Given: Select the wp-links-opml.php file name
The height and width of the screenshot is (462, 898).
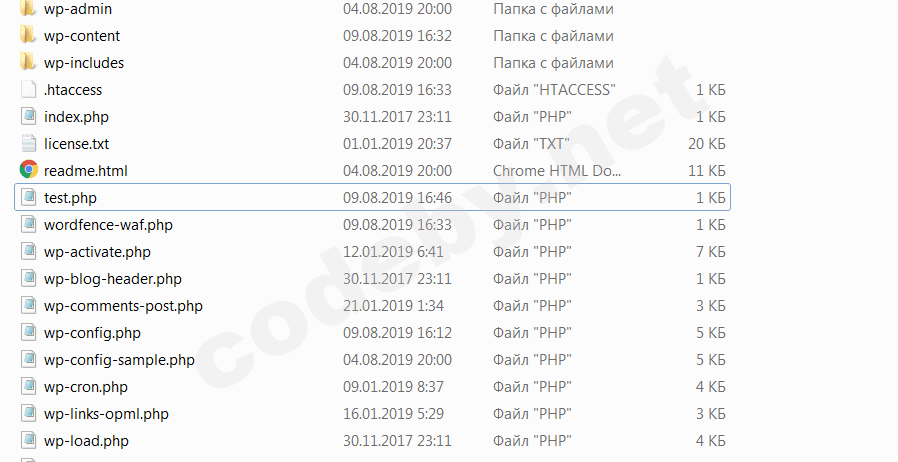Looking at the screenshot, I should tap(106, 414).
